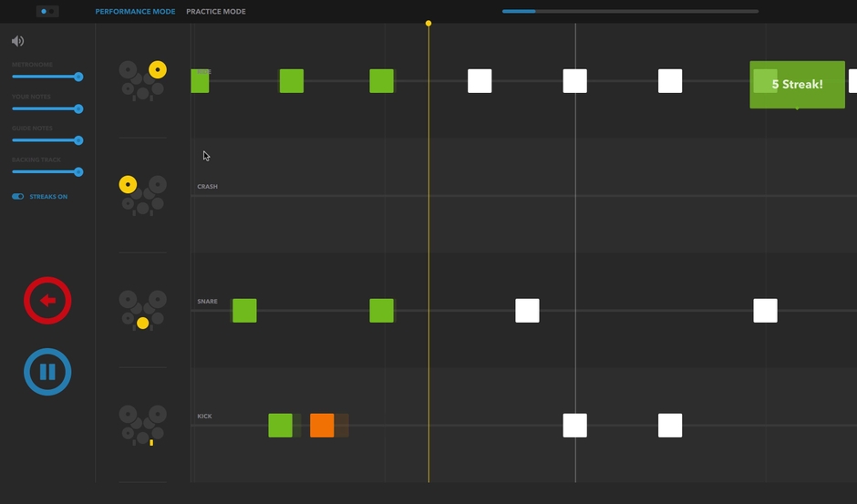Select the Ride cymbal drum kit icon
This screenshot has height=504, width=857.
click(x=143, y=80)
